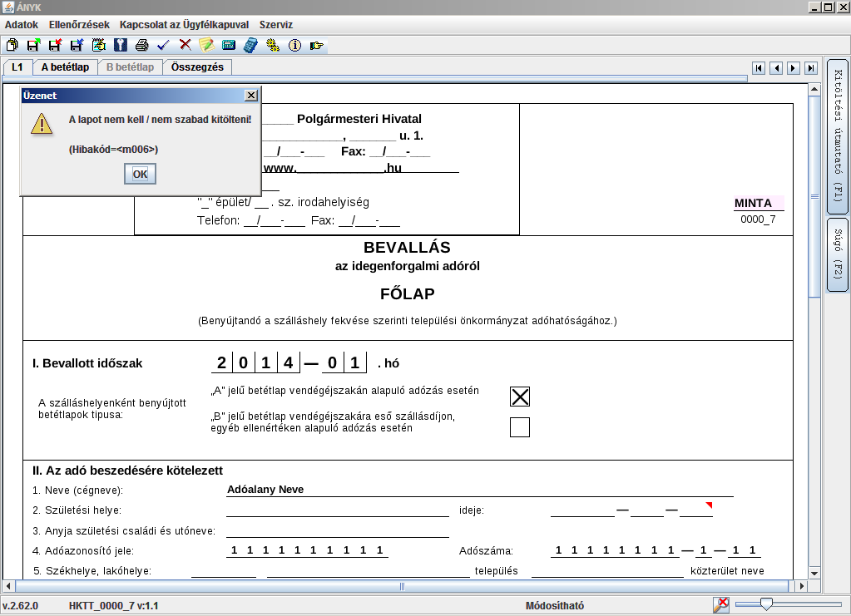Click the horizontal scrollbar left arrow
Viewport: 851px width, 616px height.
click(7, 586)
